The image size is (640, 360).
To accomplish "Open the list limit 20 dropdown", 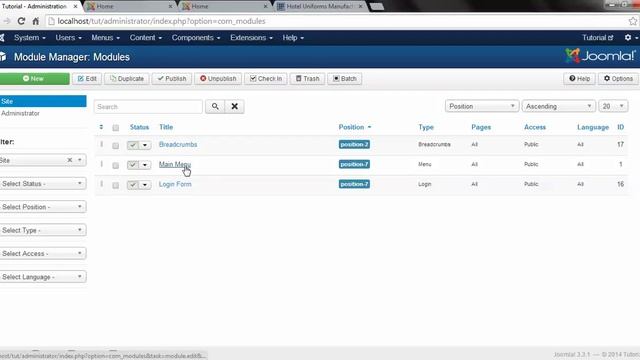I will [x=613, y=106].
